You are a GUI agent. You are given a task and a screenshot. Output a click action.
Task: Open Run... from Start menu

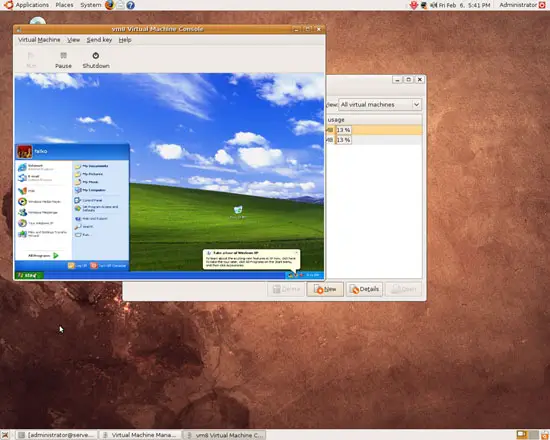83,235
